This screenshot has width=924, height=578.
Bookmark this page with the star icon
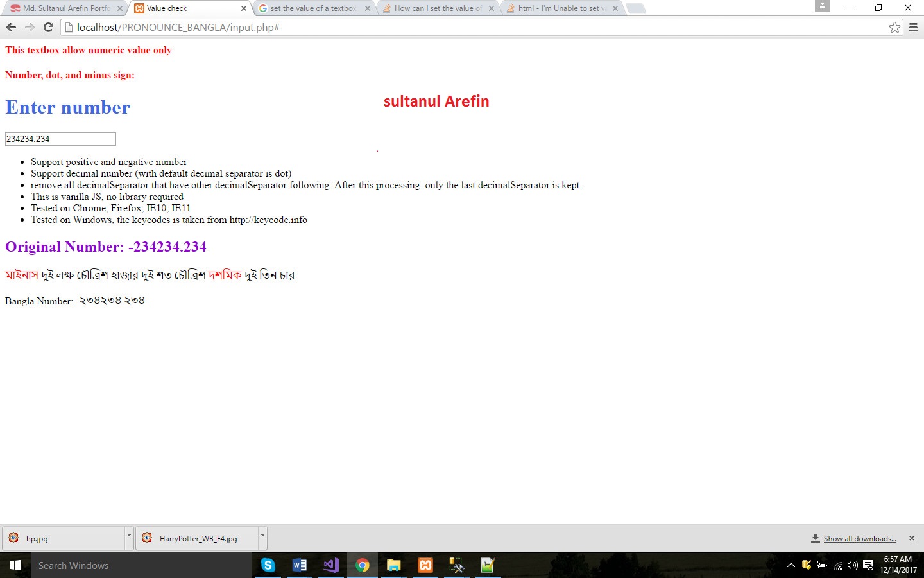(x=894, y=27)
